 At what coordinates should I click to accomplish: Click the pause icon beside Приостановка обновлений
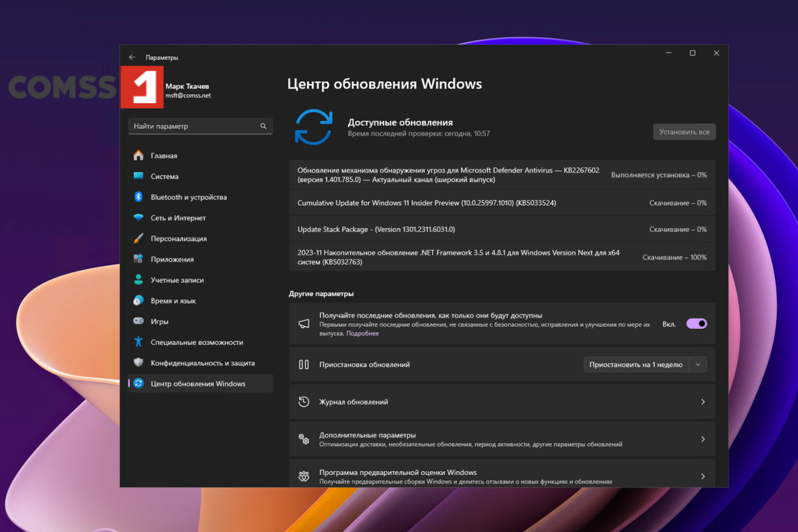coord(304,364)
